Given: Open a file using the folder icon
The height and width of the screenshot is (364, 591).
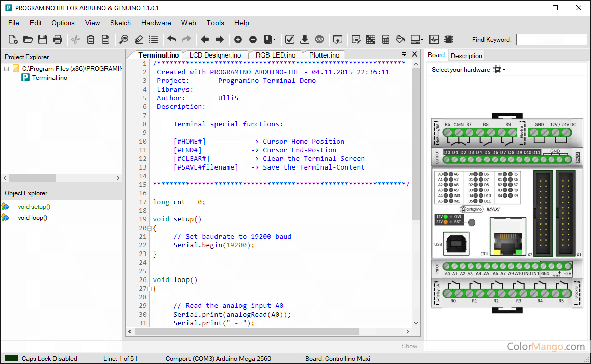Looking at the screenshot, I should (28, 39).
